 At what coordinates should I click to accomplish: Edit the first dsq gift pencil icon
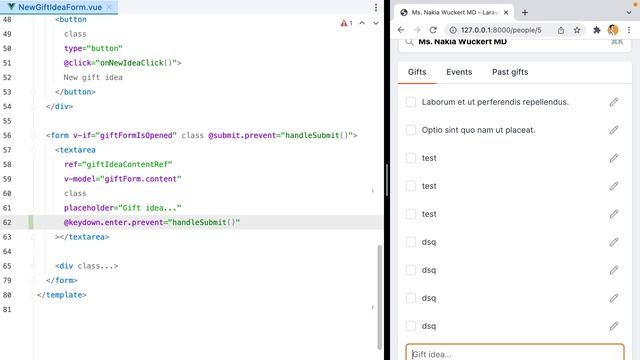pos(613,242)
